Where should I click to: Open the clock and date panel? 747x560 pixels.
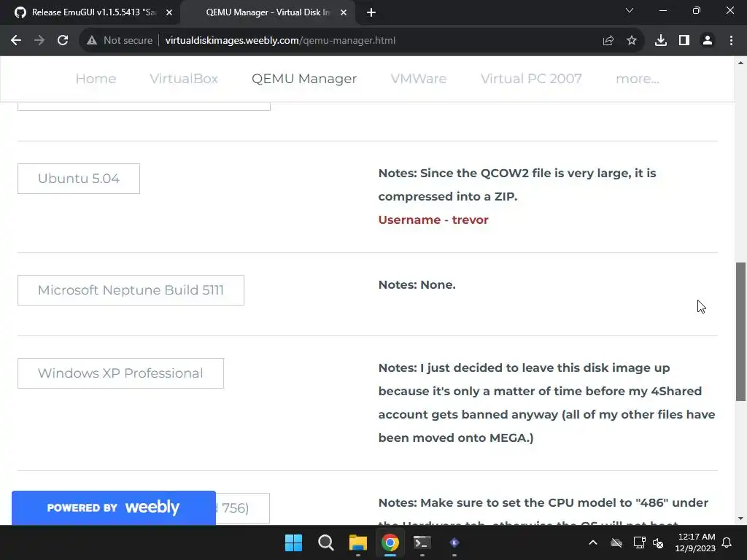point(695,542)
